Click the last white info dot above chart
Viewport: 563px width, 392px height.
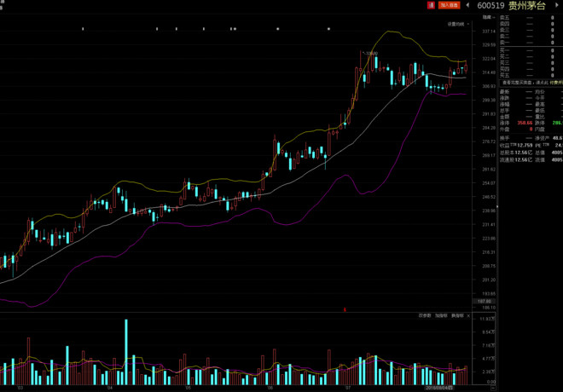(x=328, y=29)
